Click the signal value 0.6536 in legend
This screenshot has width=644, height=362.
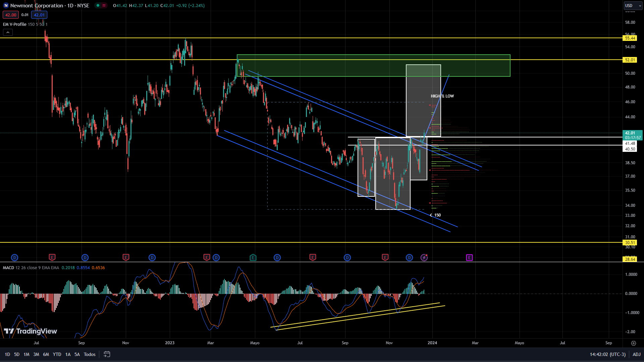(98, 267)
